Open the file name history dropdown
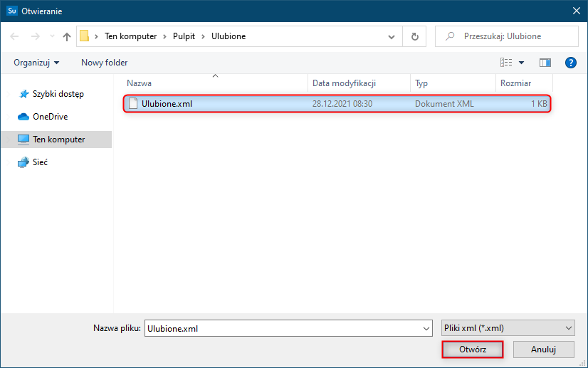Screen dimensions: 588x368 coord(426,328)
